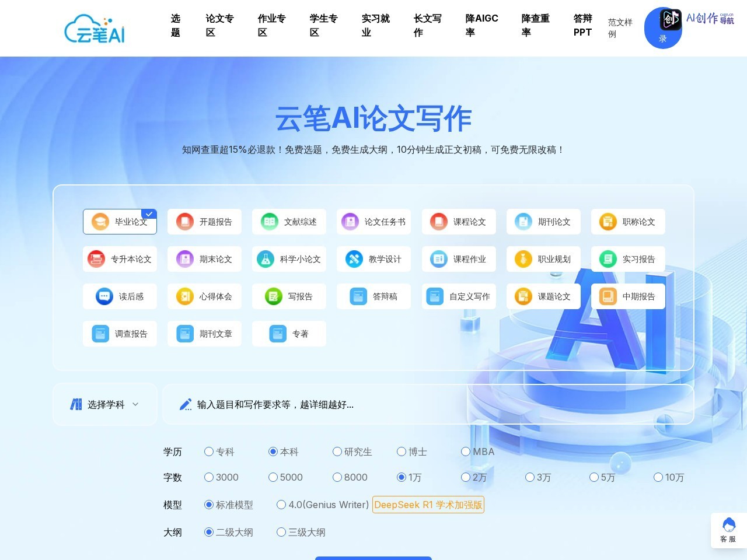The height and width of the screenshot is (560, 747).
Task: Select 三级大纲 outline option
Action: 281,532
